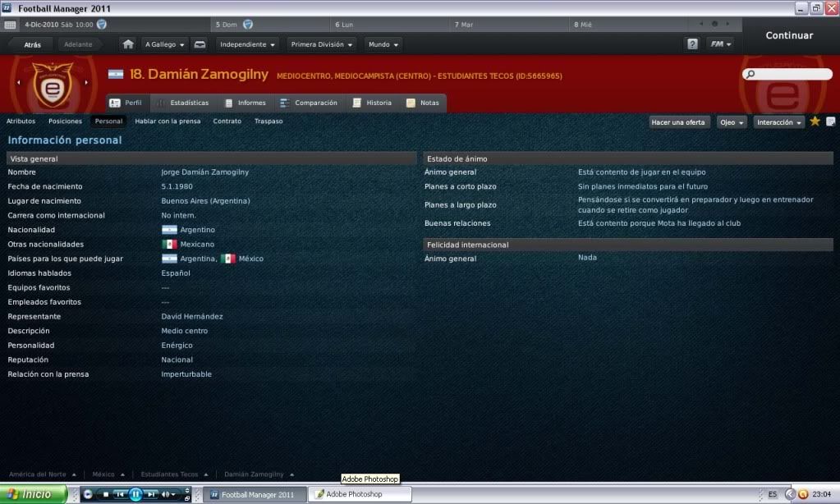Open the note icon next to the star
Viewport: 840px width, 504px height.
click(x=830, y=121)
